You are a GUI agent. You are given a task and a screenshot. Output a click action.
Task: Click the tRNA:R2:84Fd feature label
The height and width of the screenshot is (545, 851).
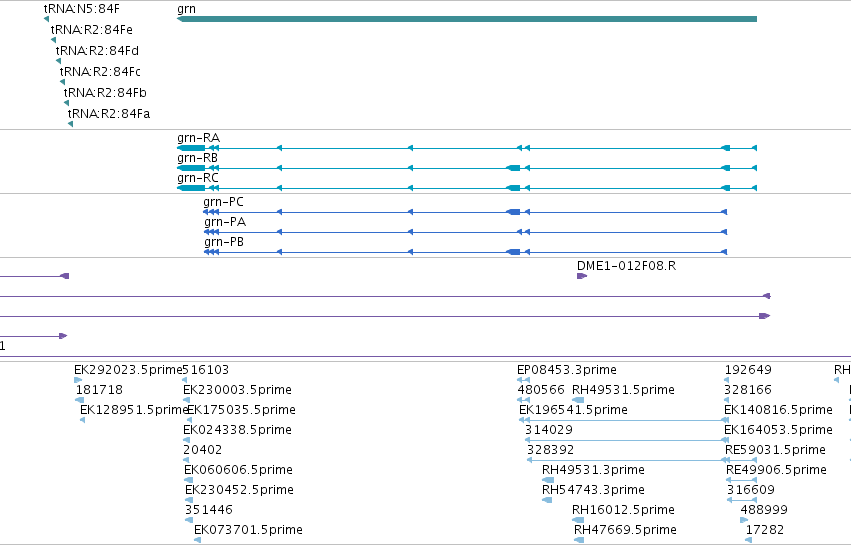pyautogui.click(x=97, y=50)
